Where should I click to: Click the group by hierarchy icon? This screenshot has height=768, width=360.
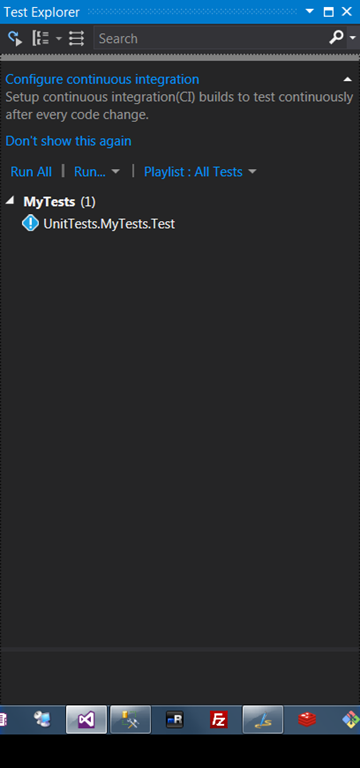click(41, 38)
